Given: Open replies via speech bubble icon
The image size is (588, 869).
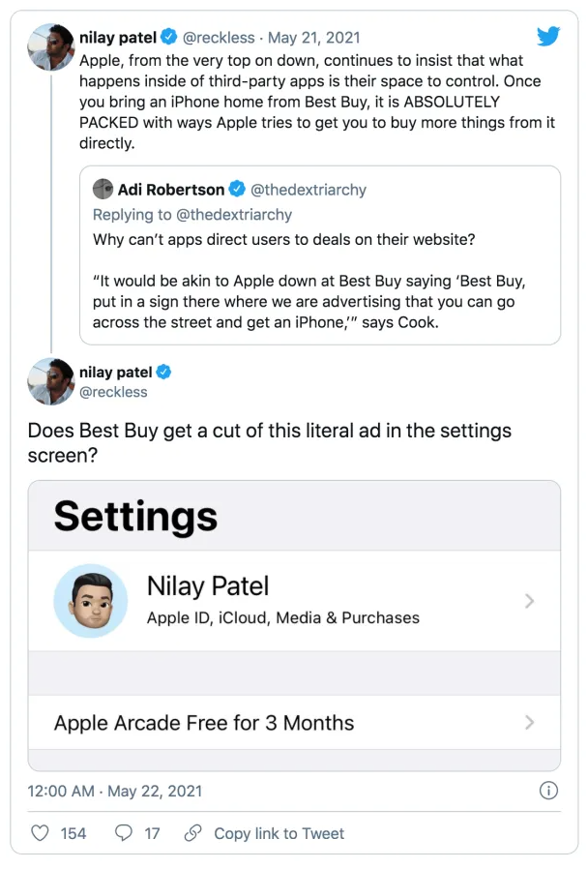Looking at the screenshot, I should point(124,833).
